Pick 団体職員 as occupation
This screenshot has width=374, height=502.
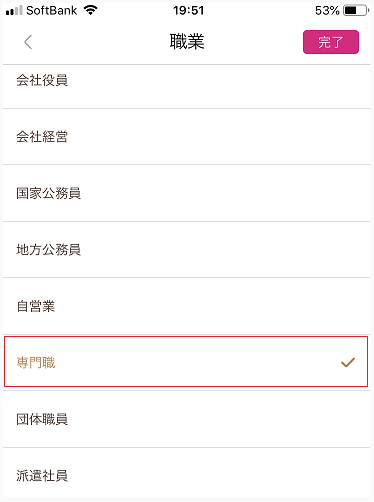(x=187, y=419)
